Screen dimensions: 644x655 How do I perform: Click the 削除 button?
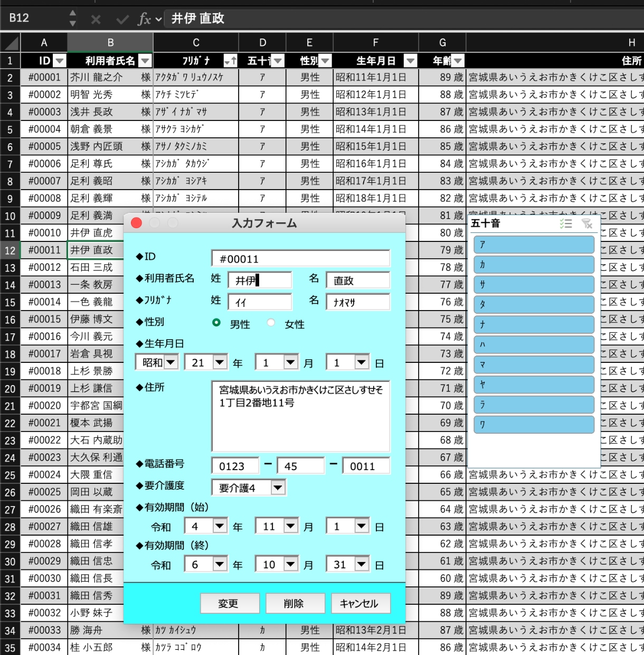click(x=295, y=603)
